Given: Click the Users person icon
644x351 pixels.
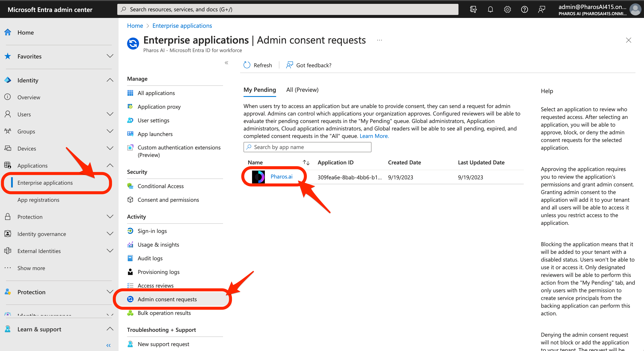Looking at the screenshot, I should point(8,114).
